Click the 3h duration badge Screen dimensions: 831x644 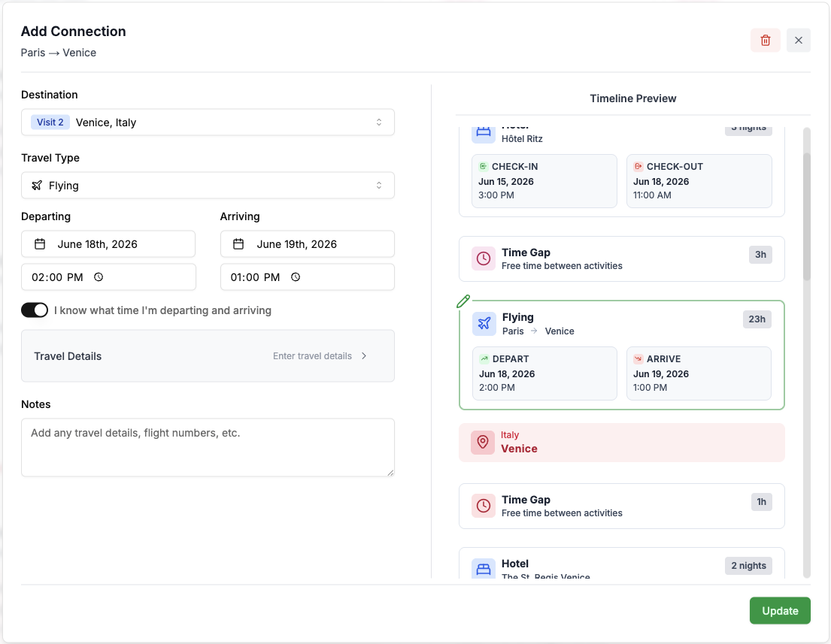pos(760,255)
